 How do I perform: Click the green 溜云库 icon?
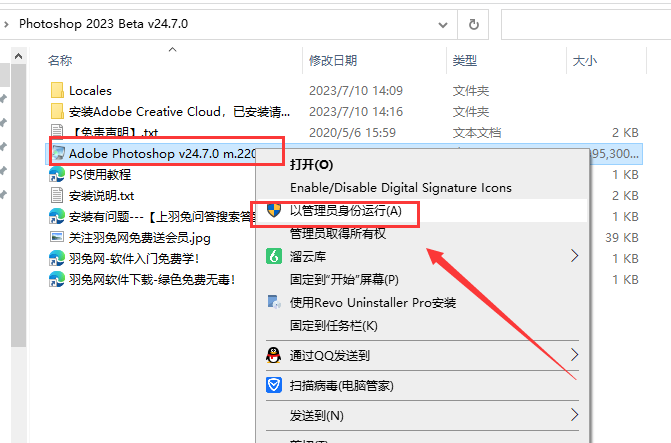point(274,256)
